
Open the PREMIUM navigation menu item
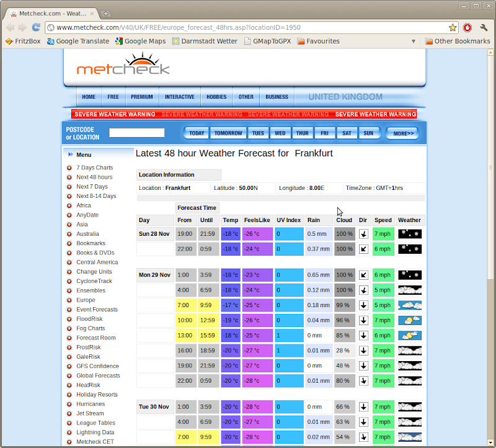click(x=142, y=97)
